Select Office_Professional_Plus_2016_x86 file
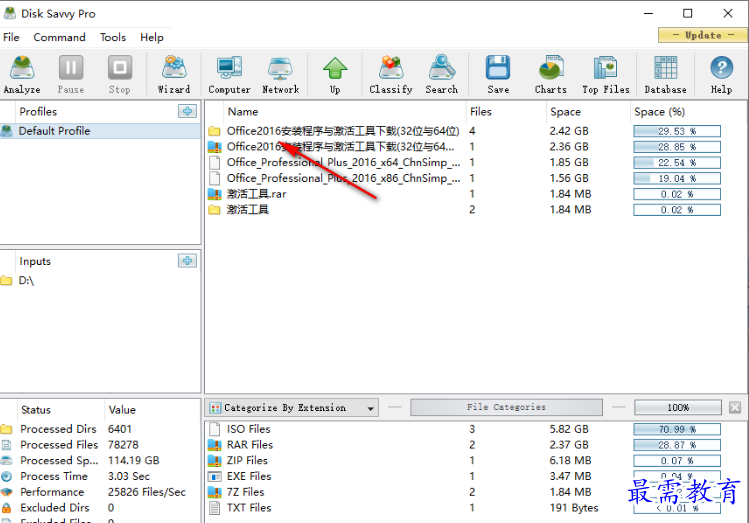 [475, 178]
